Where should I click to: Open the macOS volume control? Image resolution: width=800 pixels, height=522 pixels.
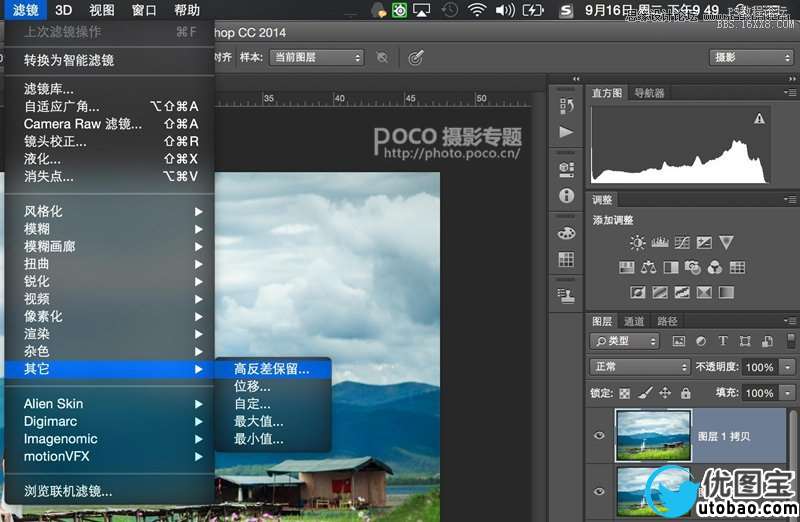point(505,10)
